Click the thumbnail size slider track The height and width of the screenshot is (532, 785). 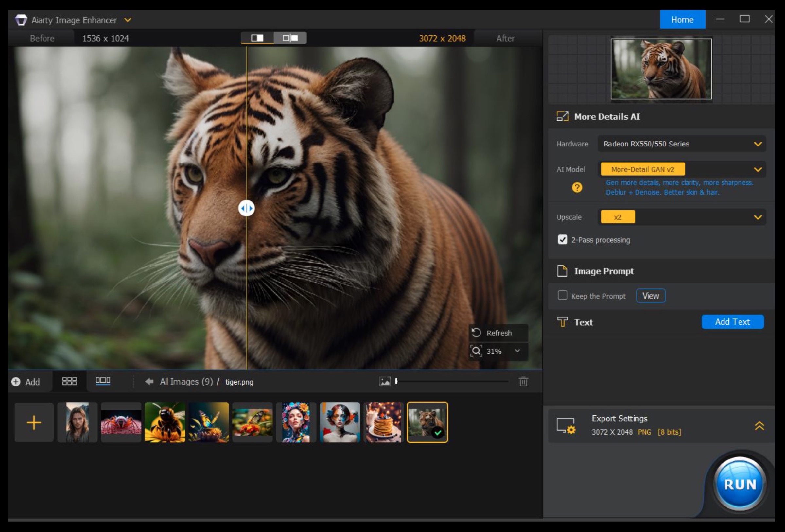click(x=453, y=381)
